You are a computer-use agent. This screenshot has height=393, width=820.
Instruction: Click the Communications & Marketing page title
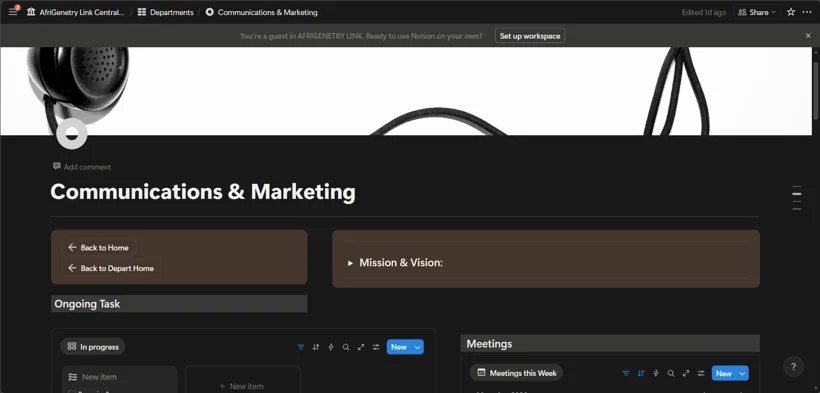(203, 192)
